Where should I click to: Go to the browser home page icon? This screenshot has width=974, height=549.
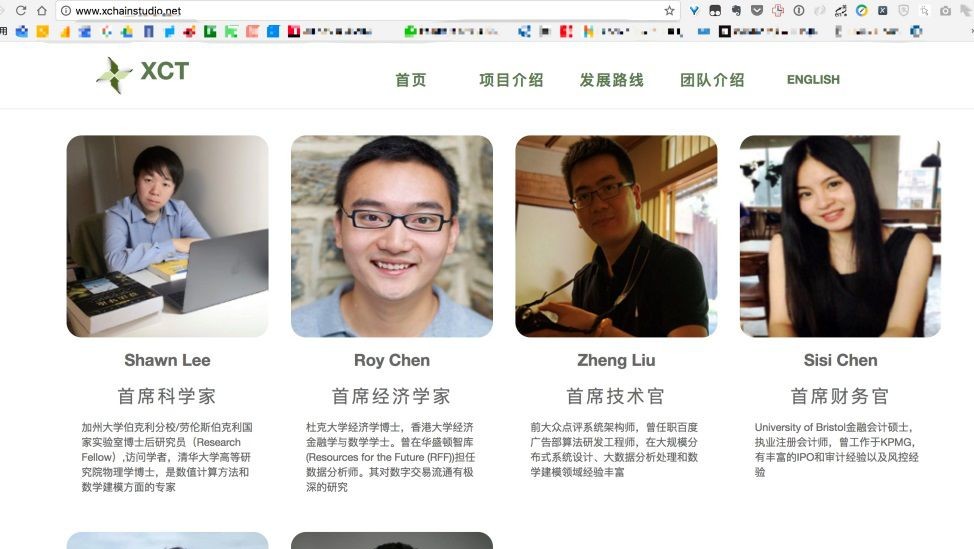[x=42, y=11]
